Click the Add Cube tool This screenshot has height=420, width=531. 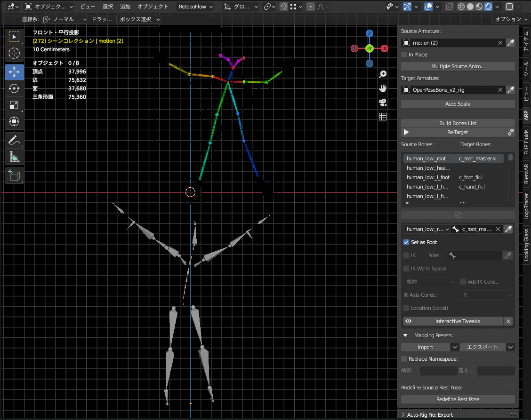[14, 175]
